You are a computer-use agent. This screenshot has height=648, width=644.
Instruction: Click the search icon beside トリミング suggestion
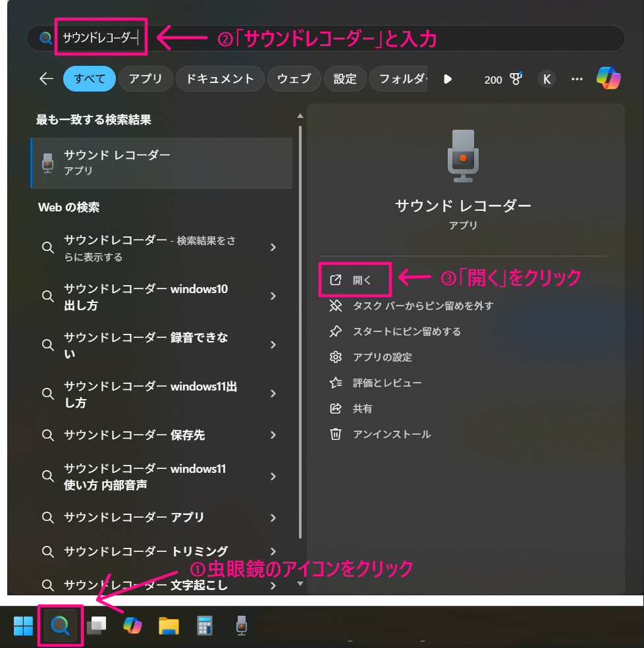click(48, 551)
